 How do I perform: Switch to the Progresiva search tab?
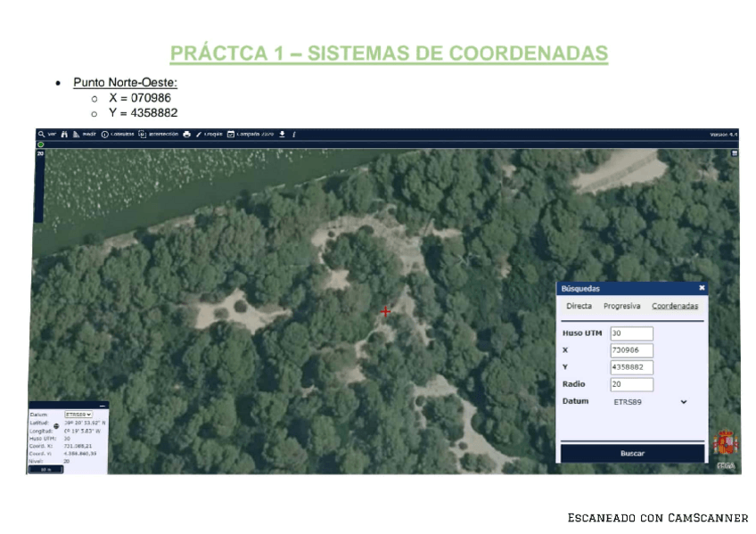[x=621, y=306]
